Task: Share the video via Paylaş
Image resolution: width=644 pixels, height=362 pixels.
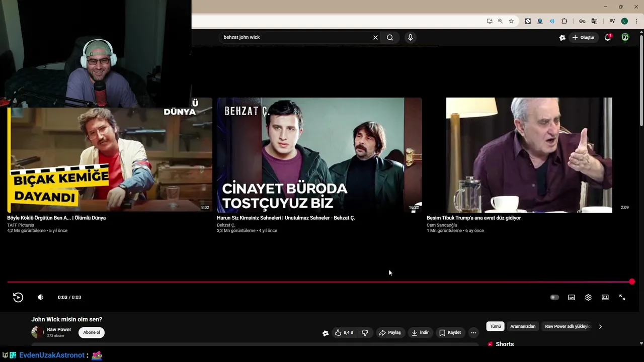Action: click(390, 332)
